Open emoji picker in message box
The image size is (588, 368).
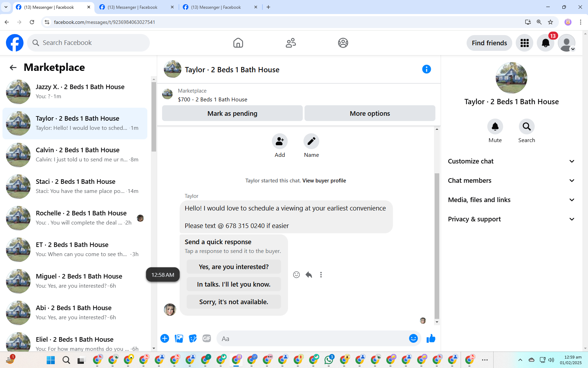(x=413, y=339)
